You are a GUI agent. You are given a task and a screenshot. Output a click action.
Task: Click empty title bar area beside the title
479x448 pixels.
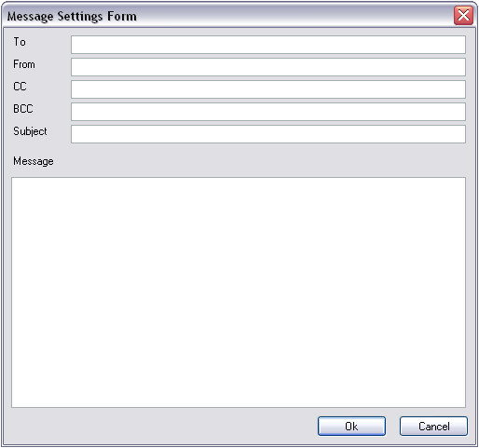tap(295, 16)
